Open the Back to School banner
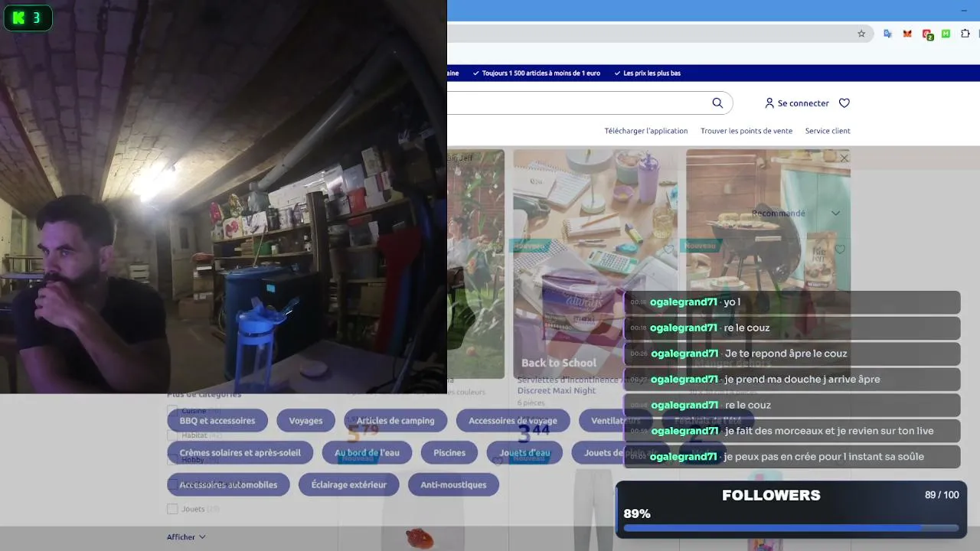980x551 pixels. (x=595, y=263)
